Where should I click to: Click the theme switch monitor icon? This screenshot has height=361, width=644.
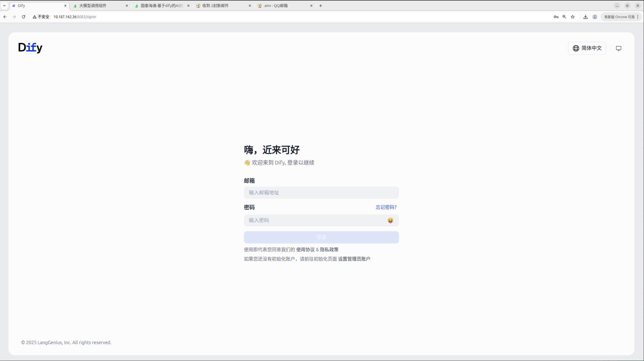tap(618, 48)
